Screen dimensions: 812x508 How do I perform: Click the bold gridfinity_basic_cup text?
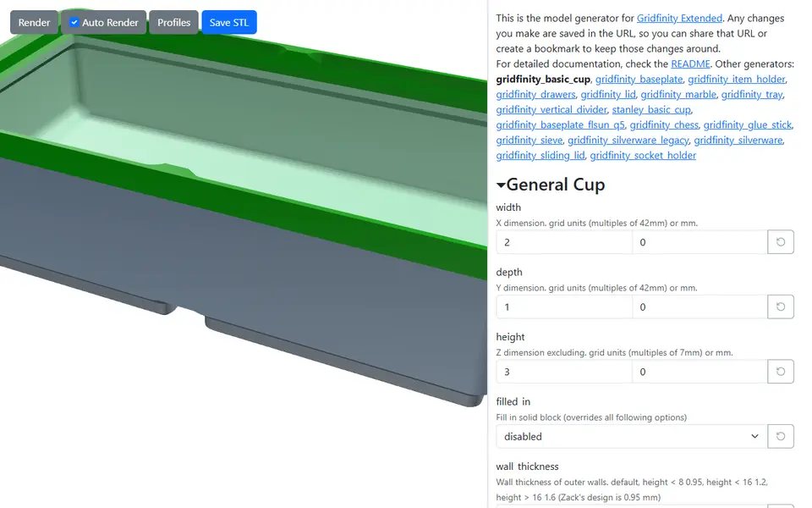pos(543,80)
